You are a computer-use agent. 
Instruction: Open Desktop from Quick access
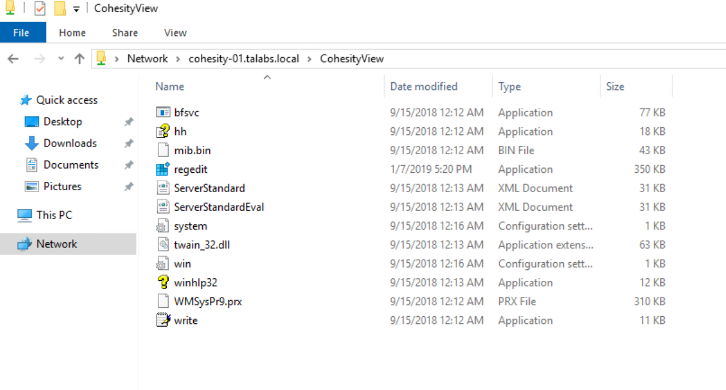[63, 122]
